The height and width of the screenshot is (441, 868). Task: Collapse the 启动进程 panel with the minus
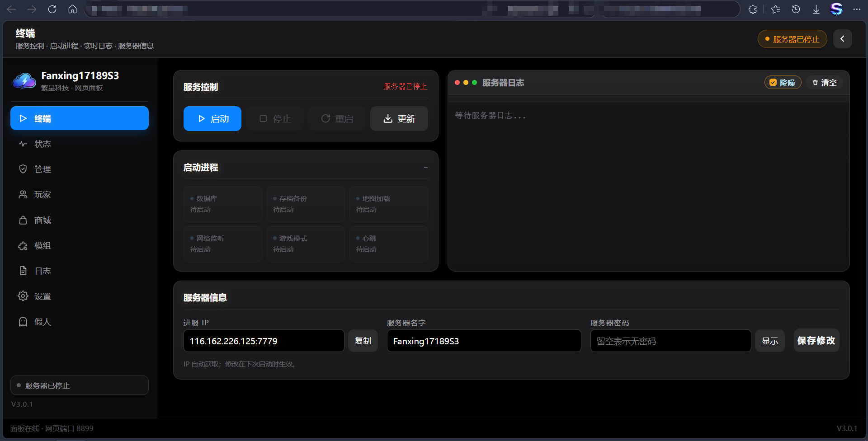(x=425, y=167)
